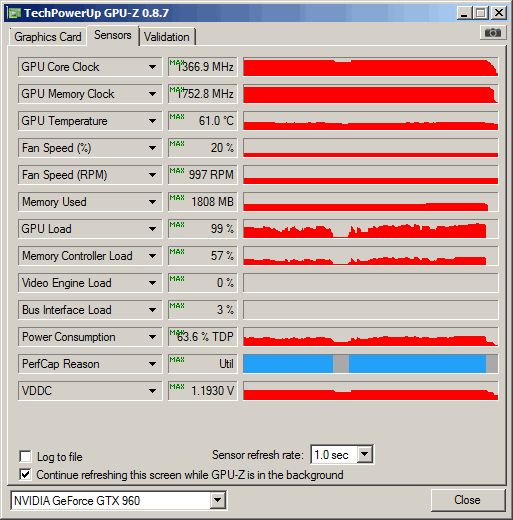Click the 0 % video engine load value

(203, 283)
